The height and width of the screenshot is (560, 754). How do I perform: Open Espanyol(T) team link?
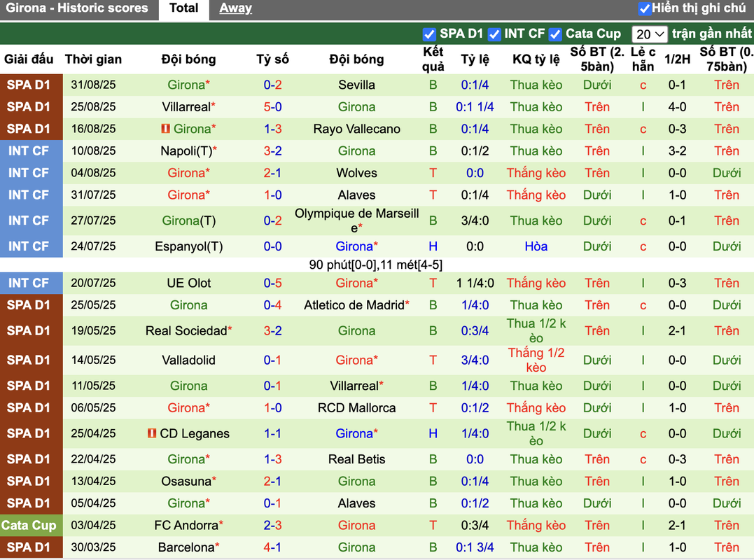pos(188,246)
